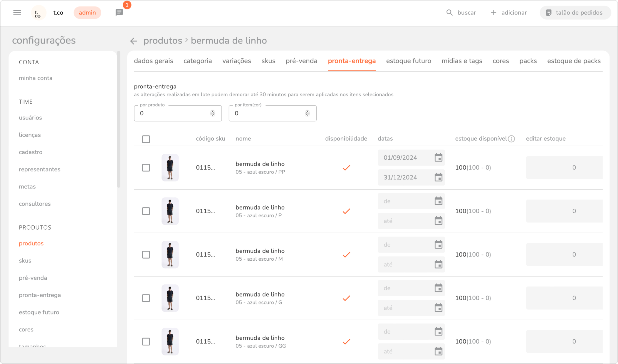Click the back arrow beside produtos

coord(134,41)
